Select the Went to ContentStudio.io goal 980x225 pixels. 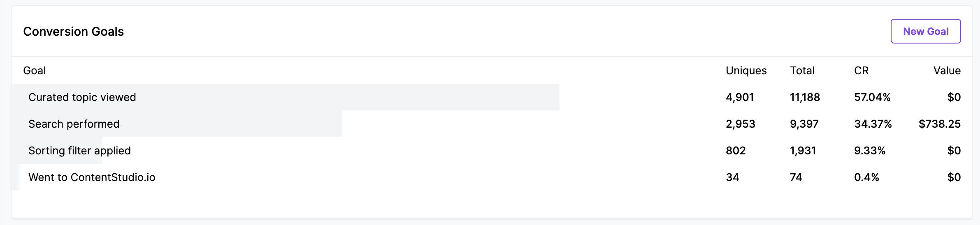coord(92,177)
